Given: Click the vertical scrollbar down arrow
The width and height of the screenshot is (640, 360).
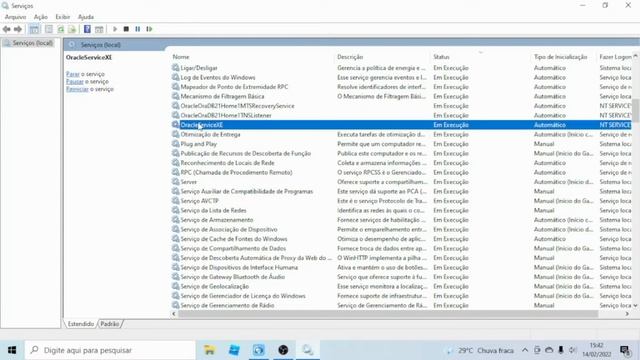Looking at the screenshot, I should (x=635, y=305).
